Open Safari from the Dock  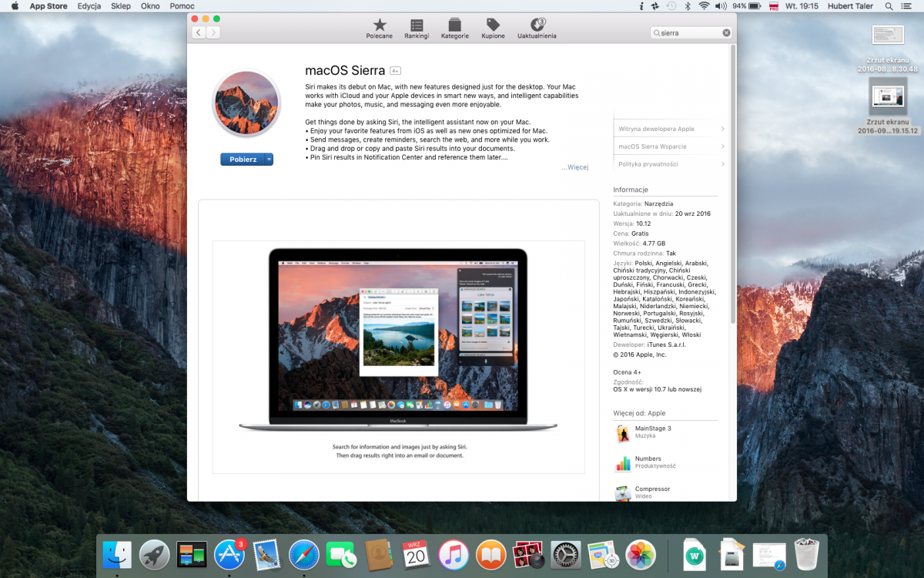pyautogui.click(x=304, y=554)
